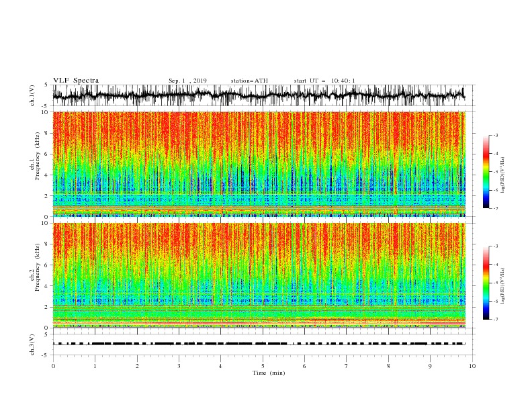Click the 'VLF Spectra' title text

[x=76, y=81]
